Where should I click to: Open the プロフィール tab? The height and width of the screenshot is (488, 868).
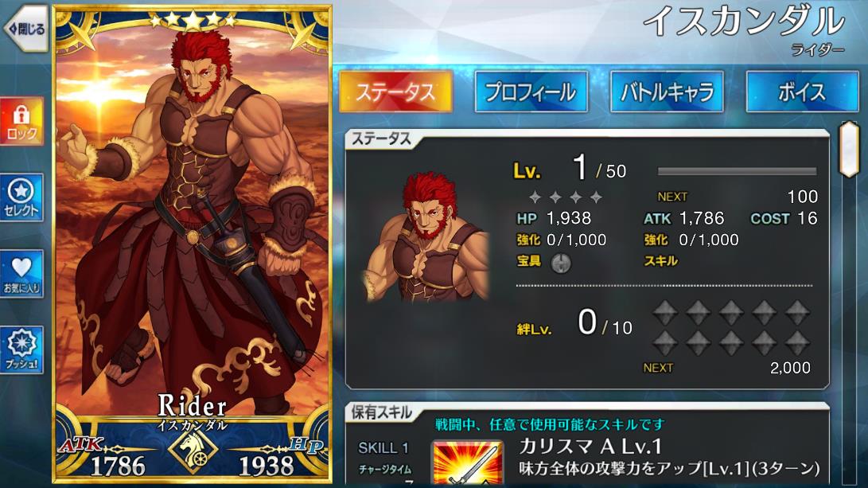[x=531, y=92]
